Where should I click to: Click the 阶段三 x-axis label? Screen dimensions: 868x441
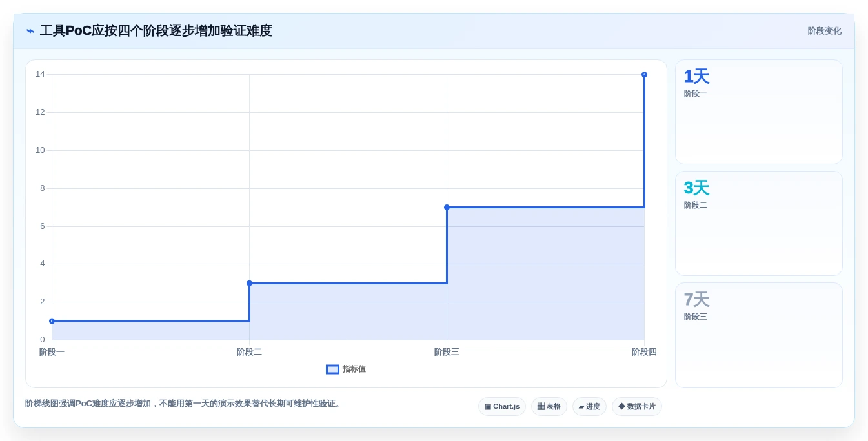pos(447,352)
